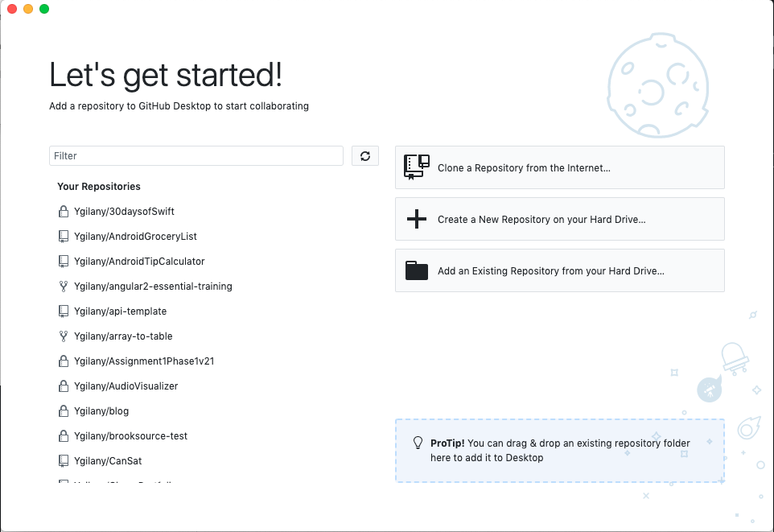Screen dimensions: 774x532
Task: Click the lock icon beside Ygilany/blog
Action: coord(64,411)
